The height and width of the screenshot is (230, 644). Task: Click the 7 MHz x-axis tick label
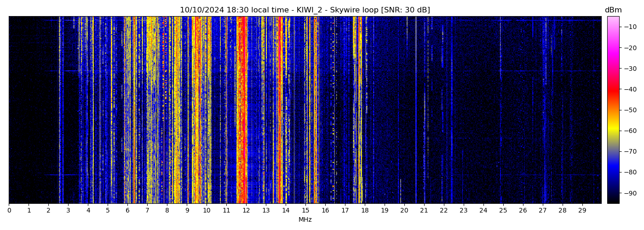coord(147,210)
